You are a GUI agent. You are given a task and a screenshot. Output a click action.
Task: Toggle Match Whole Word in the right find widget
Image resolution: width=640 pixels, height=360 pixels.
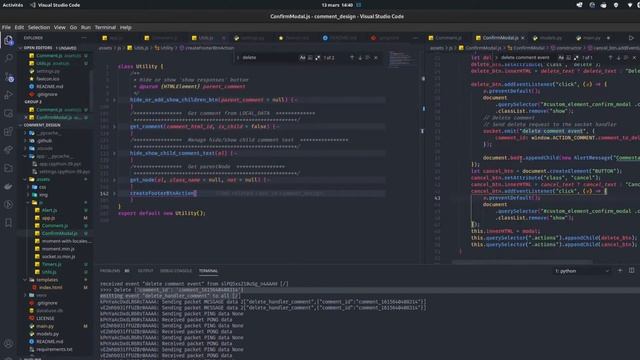point(569,58)
